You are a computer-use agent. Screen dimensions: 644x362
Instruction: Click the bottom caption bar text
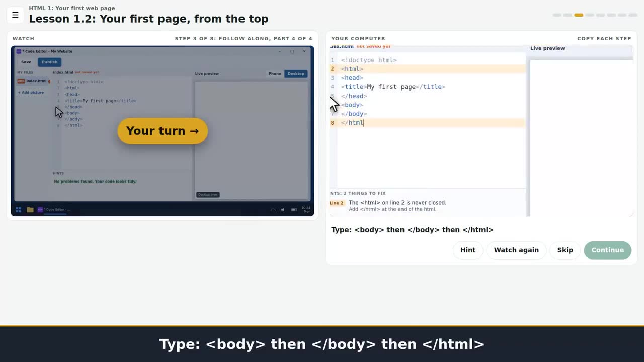(321, 344)
